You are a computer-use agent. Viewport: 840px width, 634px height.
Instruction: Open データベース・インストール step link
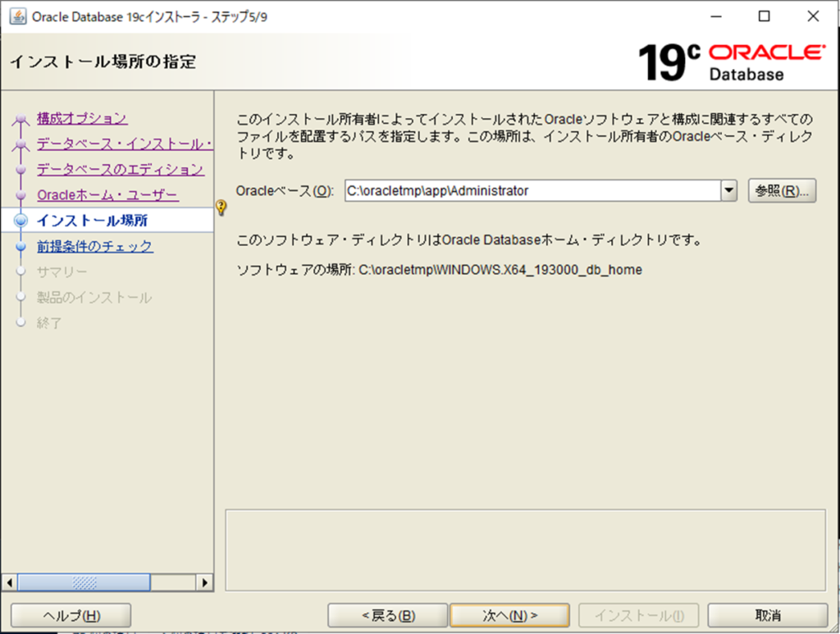tap(125, 144)
